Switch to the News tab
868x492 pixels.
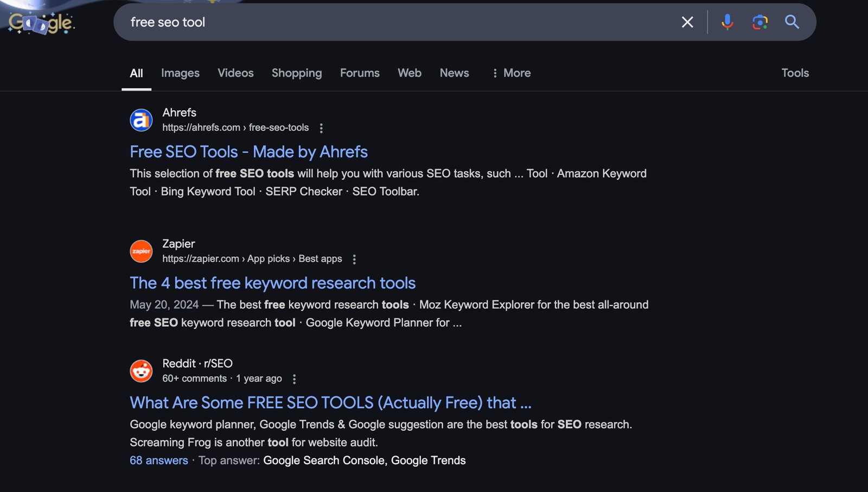tap(454, 73)
